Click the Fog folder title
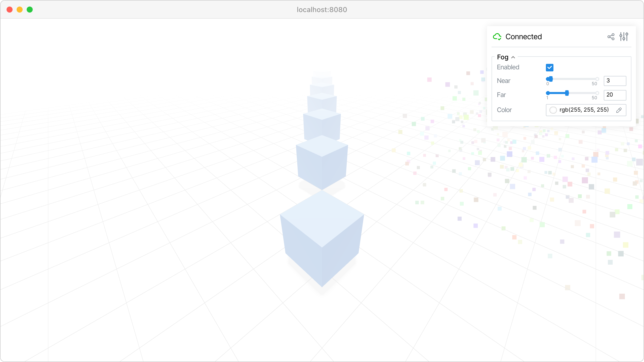Screen dimensions: 644x362 point(503,57)
